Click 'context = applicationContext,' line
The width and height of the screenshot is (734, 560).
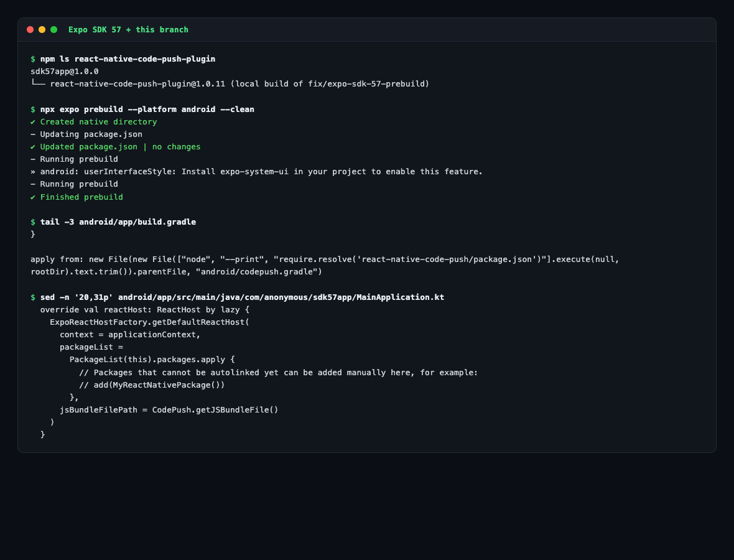click(130, 335)
